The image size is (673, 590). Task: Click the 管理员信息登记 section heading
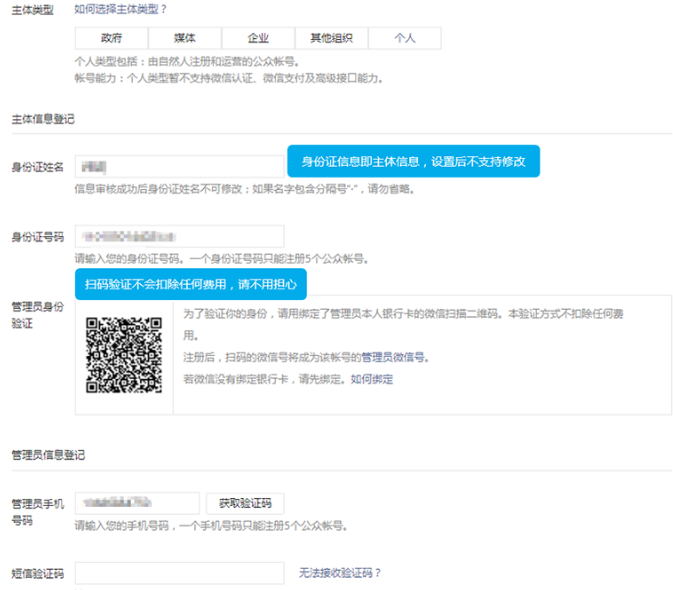[x=48, y=455]
